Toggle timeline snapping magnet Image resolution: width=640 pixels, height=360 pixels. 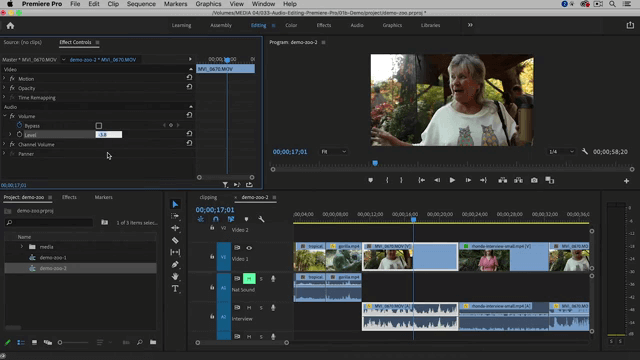(x=216, y=219)
